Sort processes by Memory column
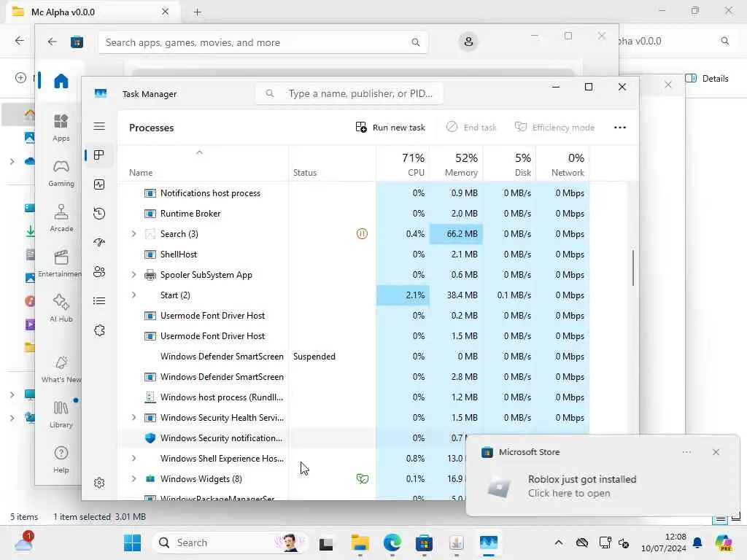This screenshot has height=560, width=747. coord(457,164)
